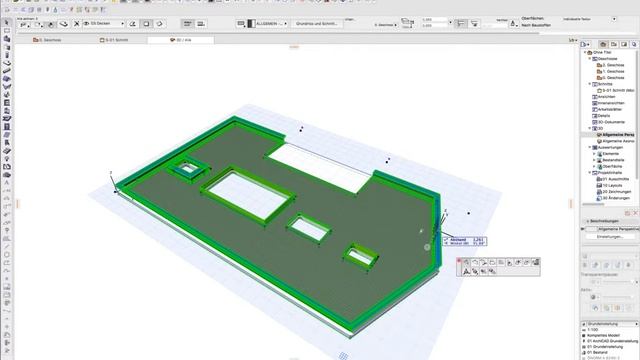Switch to the S-01 Schnitt tab
The width and height of the screenshot is (640, 360).
[114, 40]
